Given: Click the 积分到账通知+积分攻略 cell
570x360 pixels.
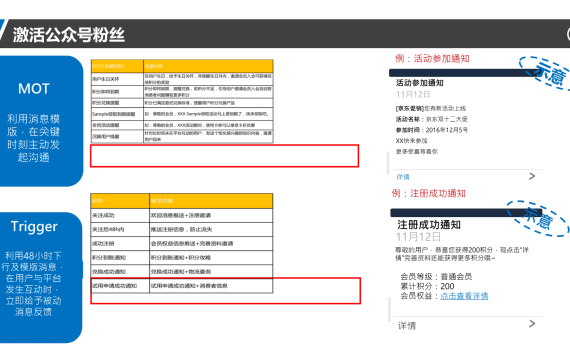Looking at the screenshot, I should [211, 257].
